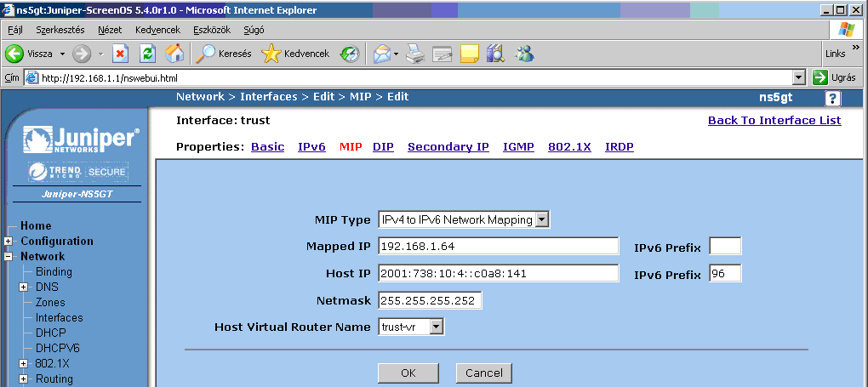Expand the DNS tree node
Screen dimensions: 868x387
[x=23, y=287]
